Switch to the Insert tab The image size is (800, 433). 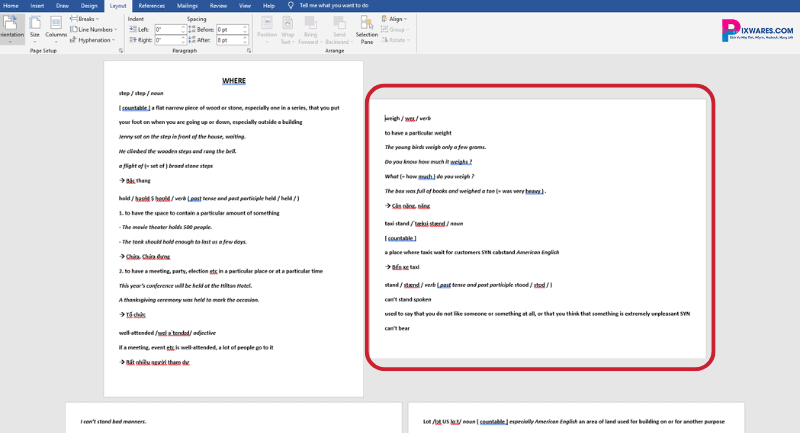(37, 5)
